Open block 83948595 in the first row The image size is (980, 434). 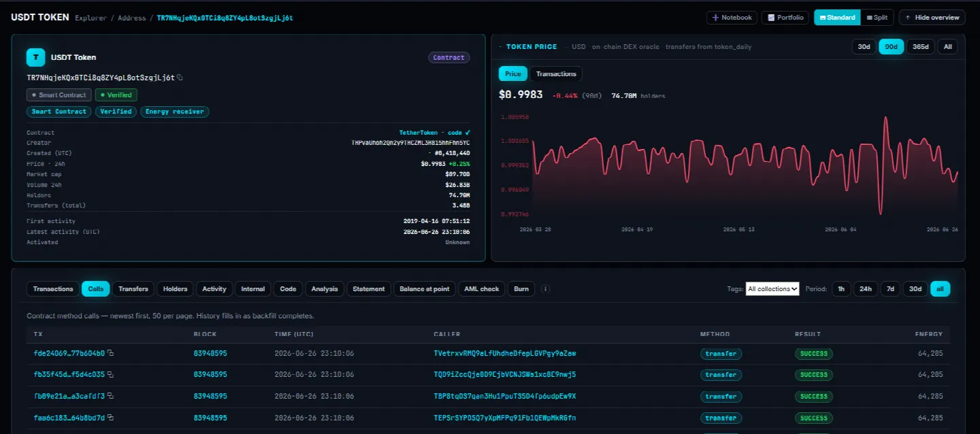(x=210, y=354)
